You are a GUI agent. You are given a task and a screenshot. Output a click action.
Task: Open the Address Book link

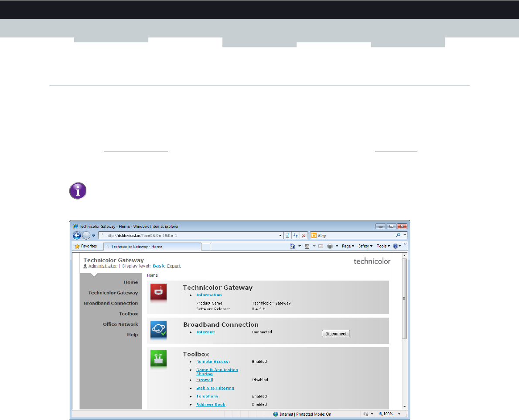tap(211, 404)
